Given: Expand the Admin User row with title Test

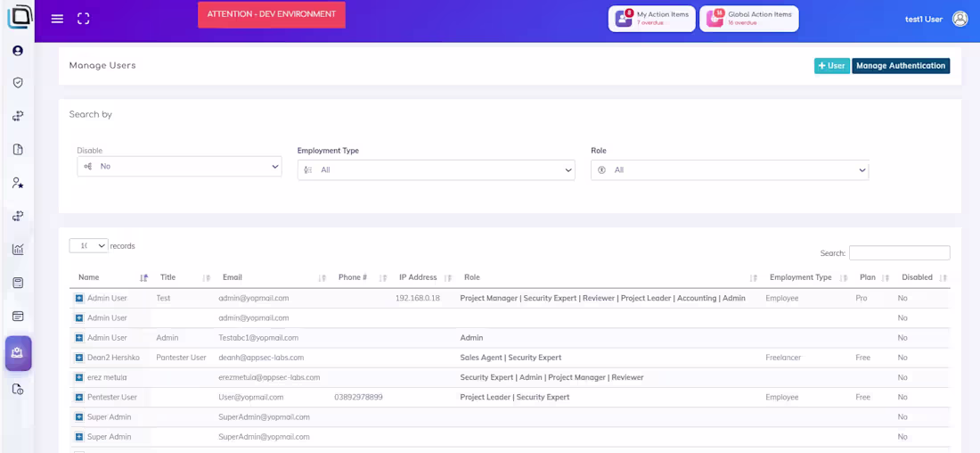Looking at the screenshot, I should pos(79,299).
